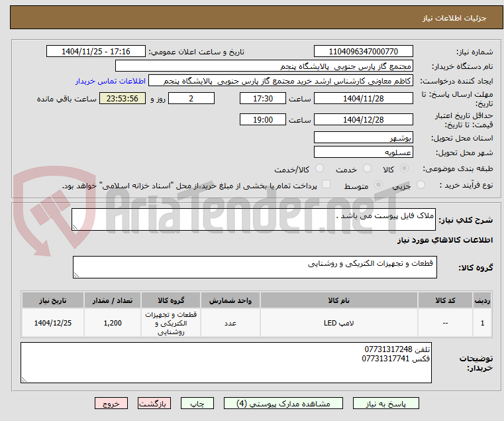
Task: Open اطلاعات تماس خریدار link
Action: [x=111, y=81]
